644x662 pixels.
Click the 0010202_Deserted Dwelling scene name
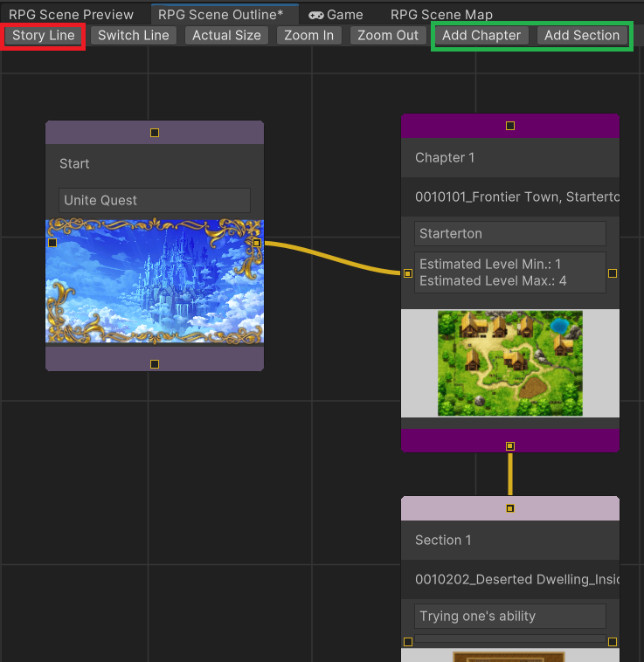(517, 579)
